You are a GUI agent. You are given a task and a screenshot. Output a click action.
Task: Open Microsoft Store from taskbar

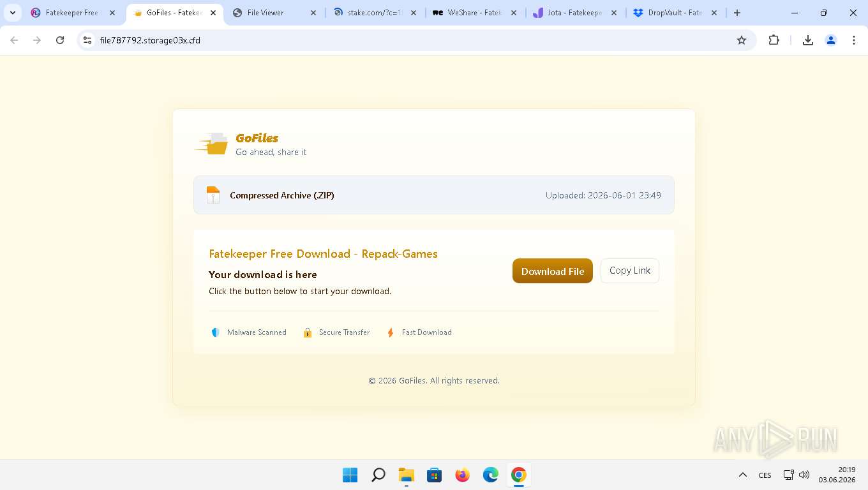coord(434,475)
